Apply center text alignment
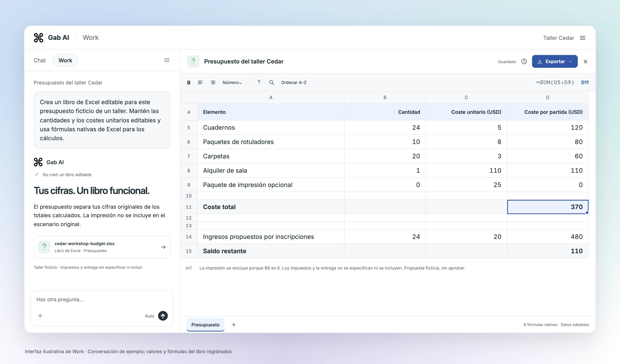The width and height of the screenshot is (620, 364). click(x=213, y=83)
